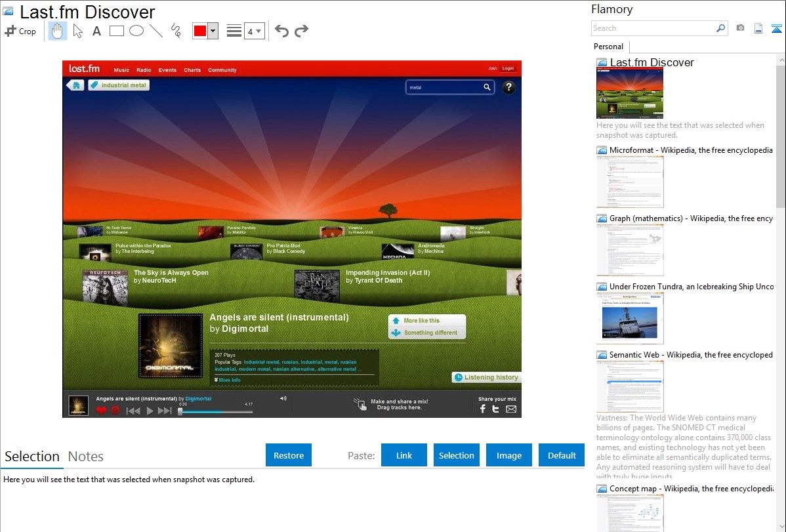Open Under Frozen Tundra snapshot thumbnail

pyautogui.click(x=630, y=318)
